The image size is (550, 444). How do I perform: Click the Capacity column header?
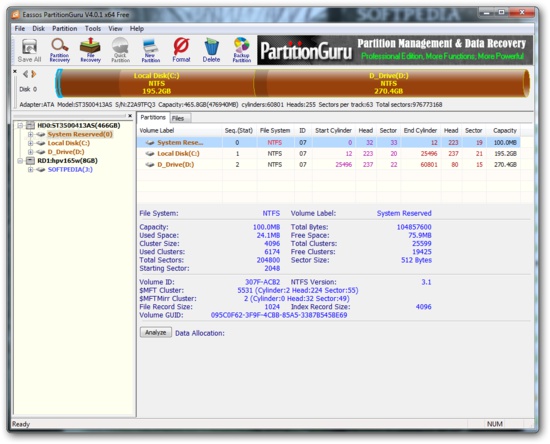pos(504,130)
